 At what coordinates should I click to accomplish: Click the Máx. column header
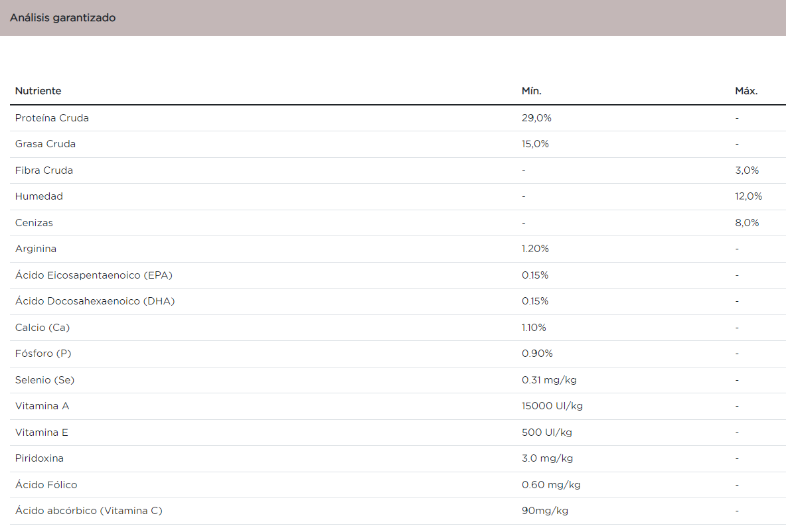tap(746, 91)
